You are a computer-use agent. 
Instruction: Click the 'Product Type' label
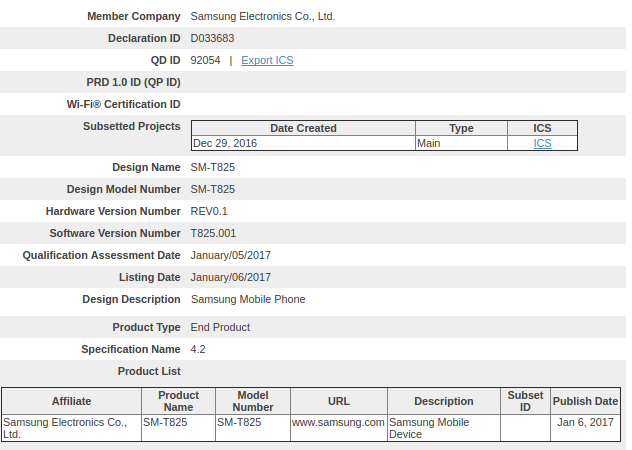tap(146, 327)
